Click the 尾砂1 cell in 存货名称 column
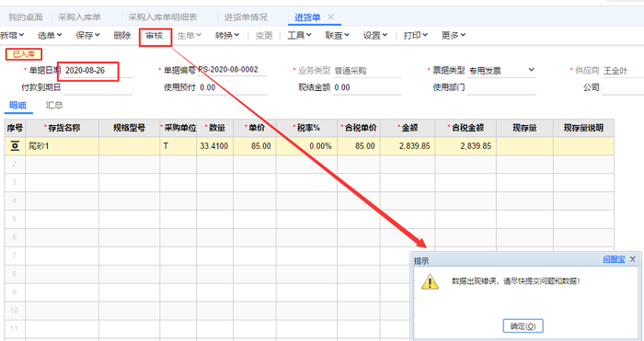Viewport: 644px width, 341px height. pos(62,146)
